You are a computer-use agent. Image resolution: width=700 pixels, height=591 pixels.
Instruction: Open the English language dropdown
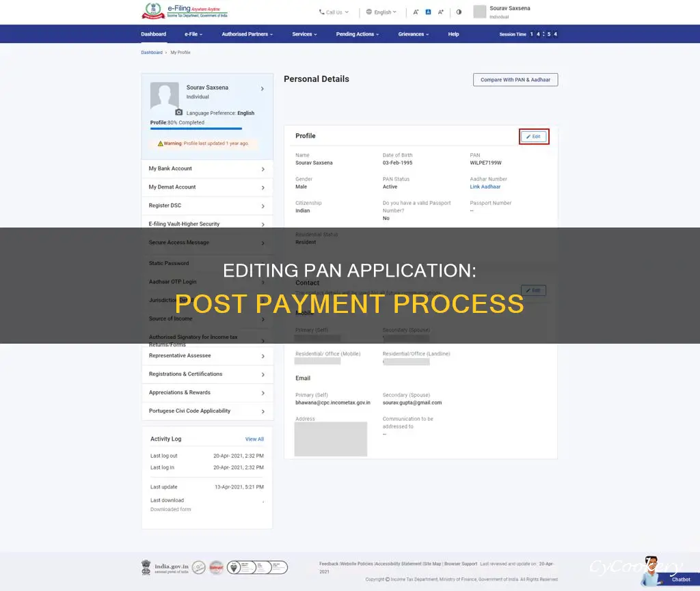[x=381, y=12]
